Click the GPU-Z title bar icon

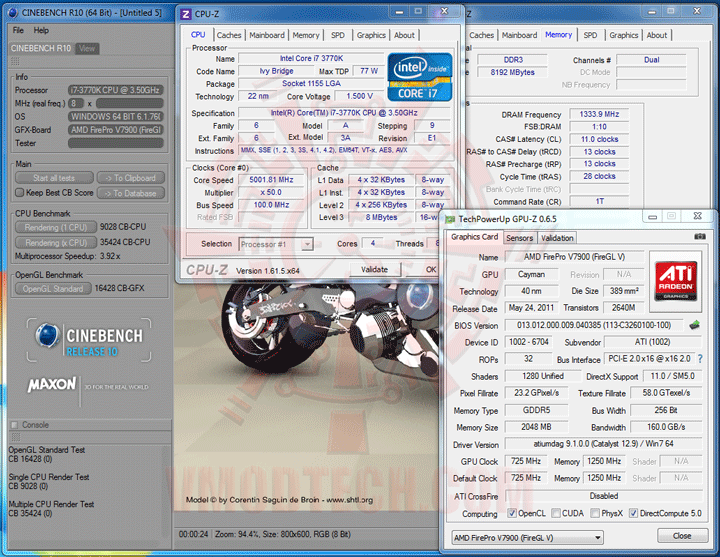point(450,219)
